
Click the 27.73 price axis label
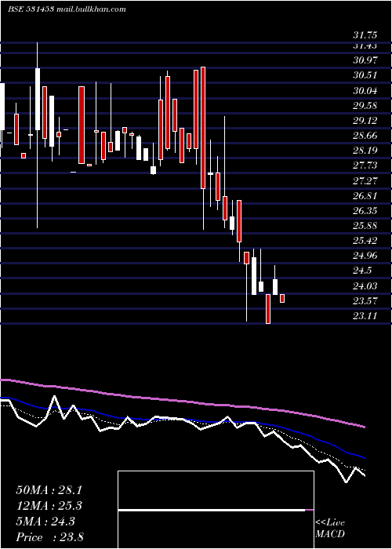click(x=365, y=166)
